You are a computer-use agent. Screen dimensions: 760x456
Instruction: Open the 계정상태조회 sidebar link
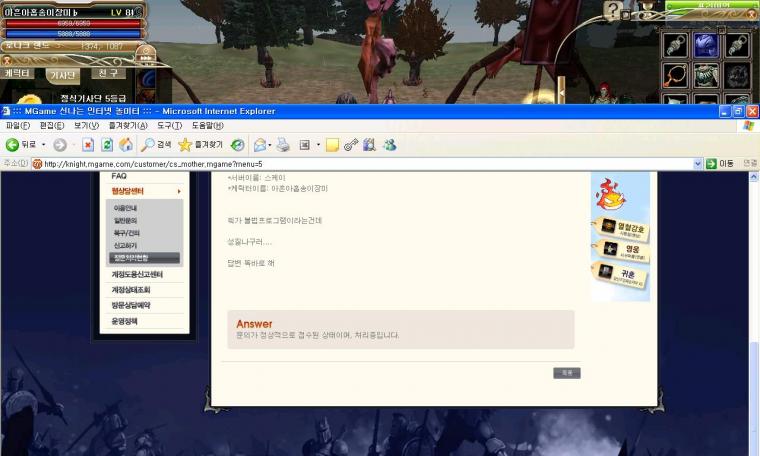coord(131,290)
